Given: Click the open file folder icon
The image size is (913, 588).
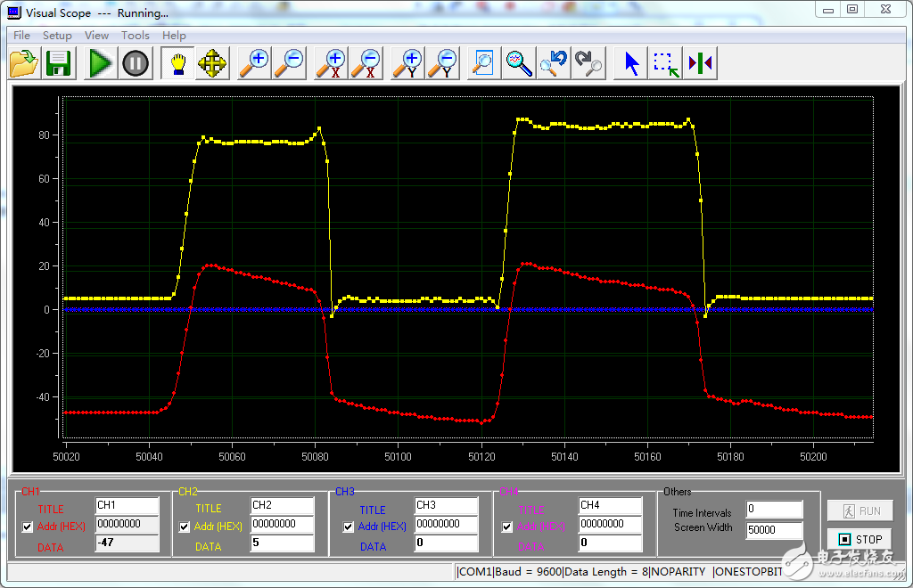Looking at the screenshot, I should 24,63.
